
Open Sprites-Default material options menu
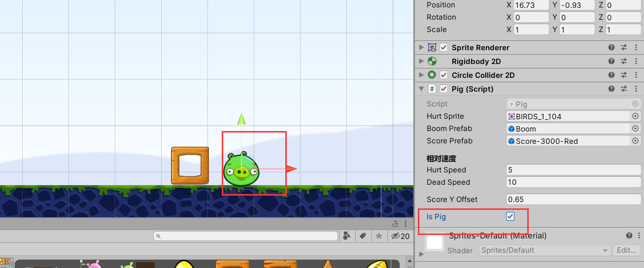(x=639, y=236)
